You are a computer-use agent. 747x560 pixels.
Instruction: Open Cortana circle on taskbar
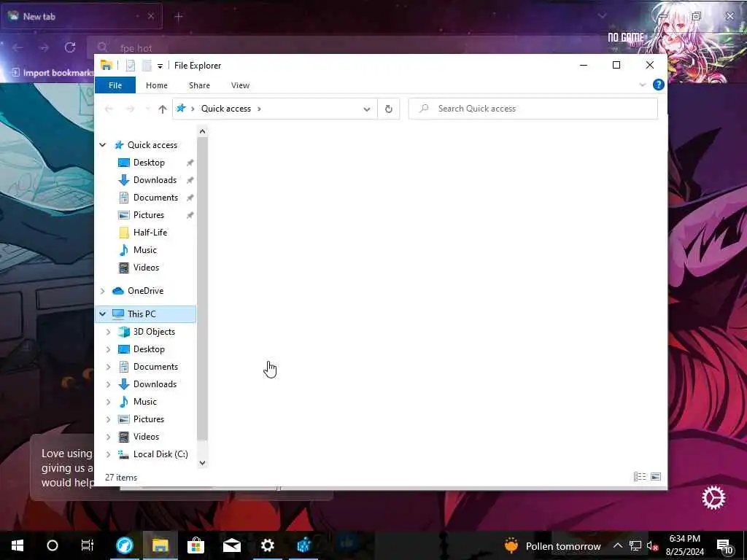tap(53, 545)
